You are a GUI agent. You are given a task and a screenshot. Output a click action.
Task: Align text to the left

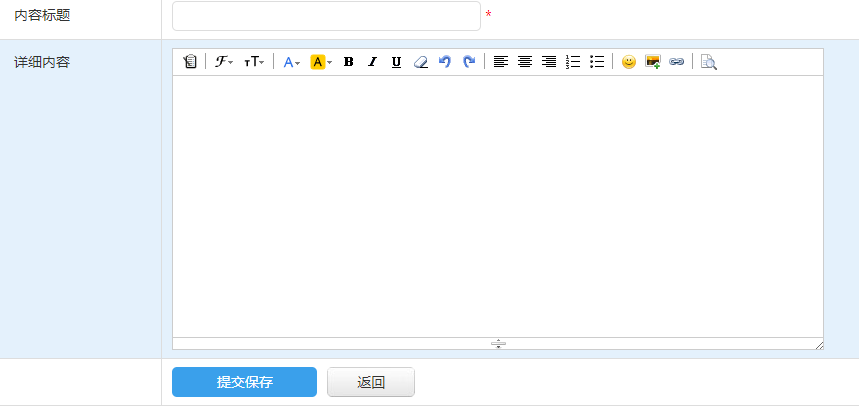click(500, 62)
